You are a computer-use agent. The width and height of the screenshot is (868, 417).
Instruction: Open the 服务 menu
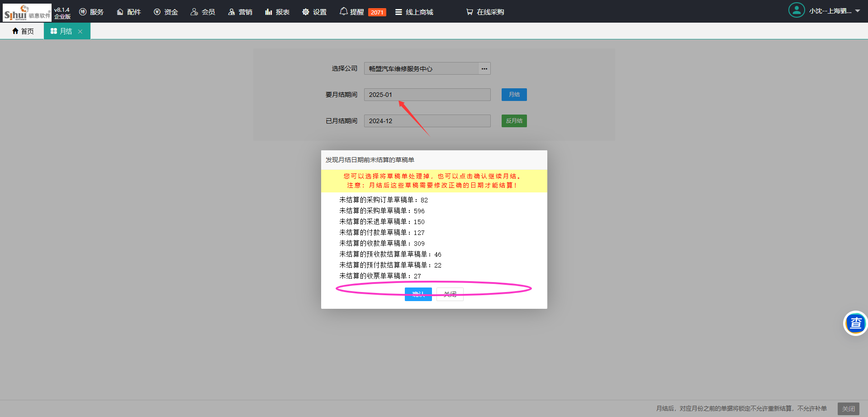pyautogui.click(x=91, y=12)
